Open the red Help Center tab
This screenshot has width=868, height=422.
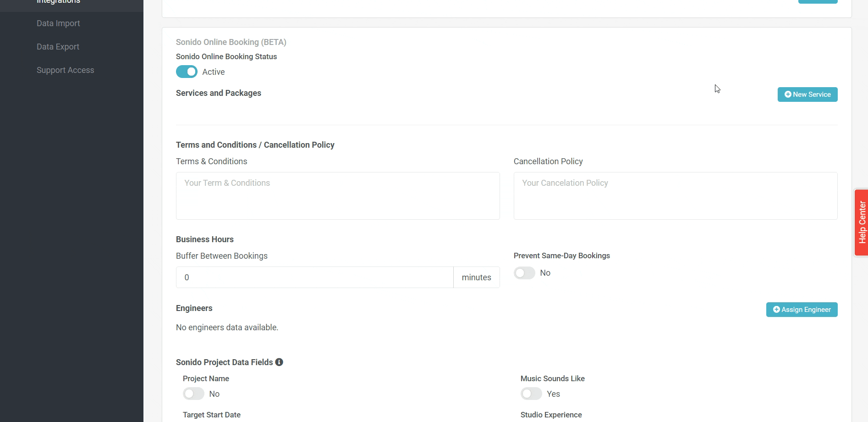point(862,222)
